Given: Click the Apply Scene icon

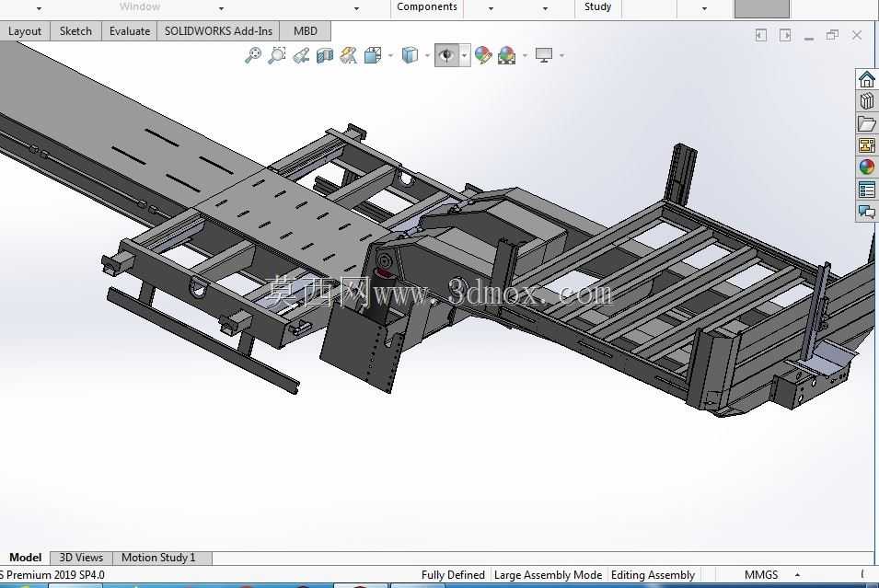Looking at the screenshot, I should point(507,55).
